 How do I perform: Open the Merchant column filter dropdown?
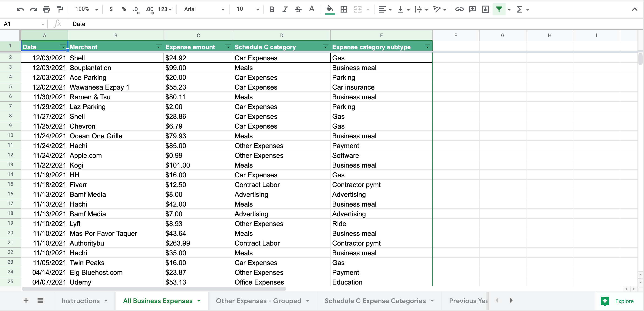click(x=159, y=46)
